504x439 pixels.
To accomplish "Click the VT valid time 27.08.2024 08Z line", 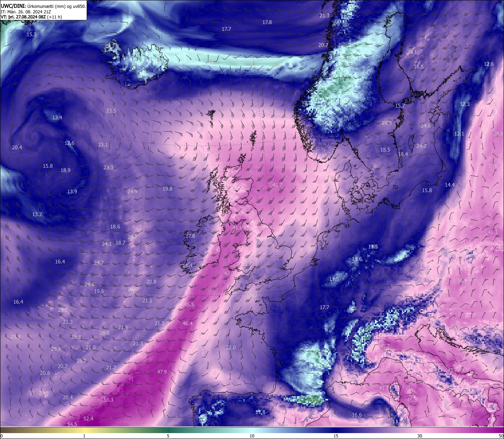I will 31,17.
